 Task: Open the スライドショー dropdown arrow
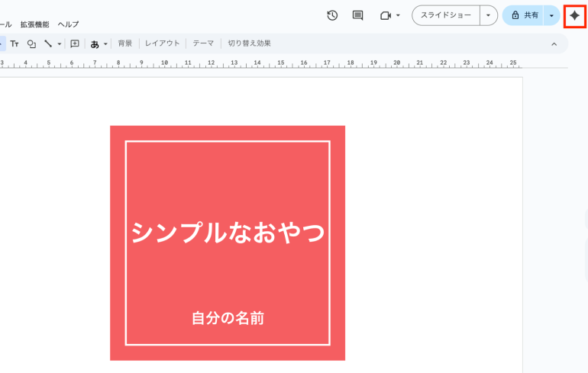pyautogui.click(x=488, y=15)
